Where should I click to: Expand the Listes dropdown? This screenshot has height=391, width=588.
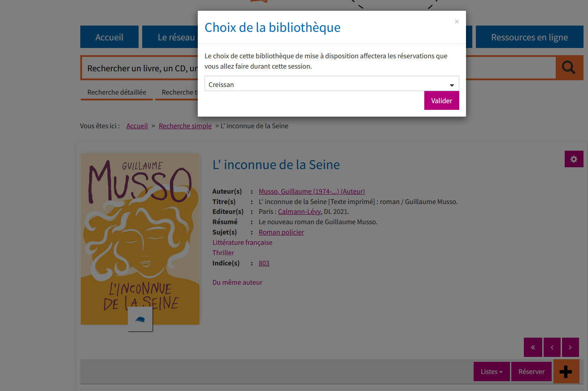click(491, 371)
